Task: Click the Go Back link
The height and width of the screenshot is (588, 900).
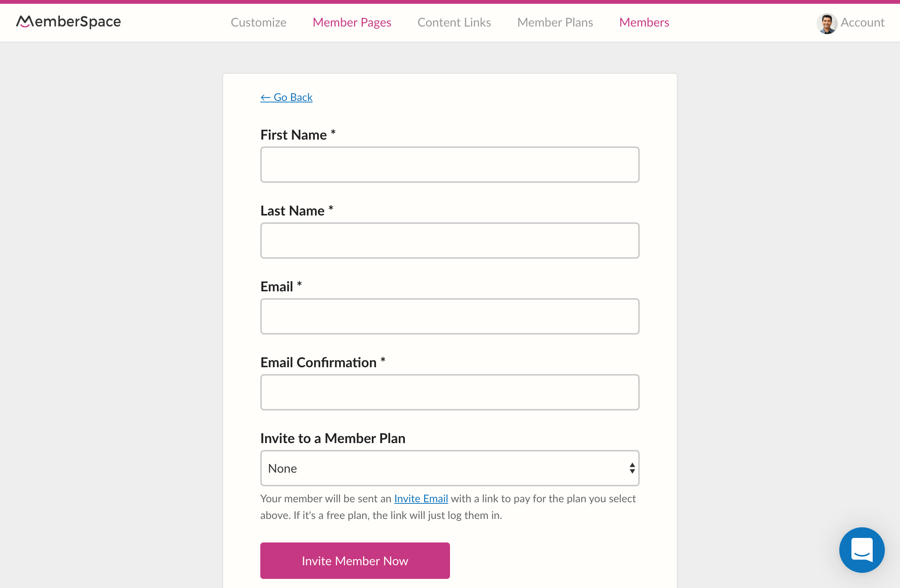Action: click(286, 97)
